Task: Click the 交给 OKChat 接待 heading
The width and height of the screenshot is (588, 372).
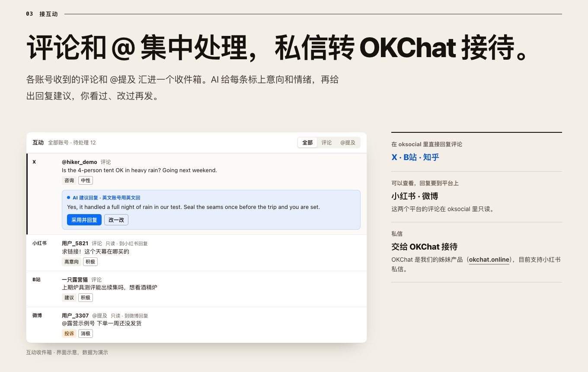Action: pyautogui.click(x=424, y=247)
